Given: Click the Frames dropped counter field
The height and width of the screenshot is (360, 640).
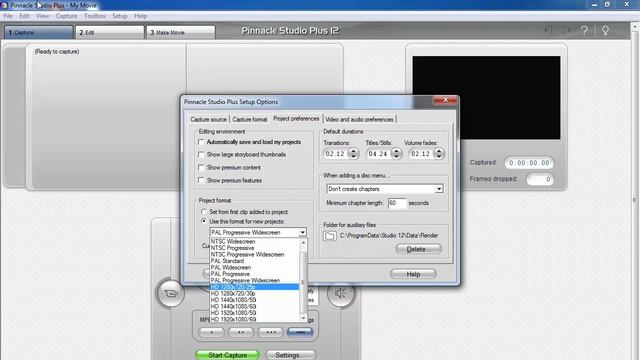Looking at the screenshot, I should click(540, 179).
